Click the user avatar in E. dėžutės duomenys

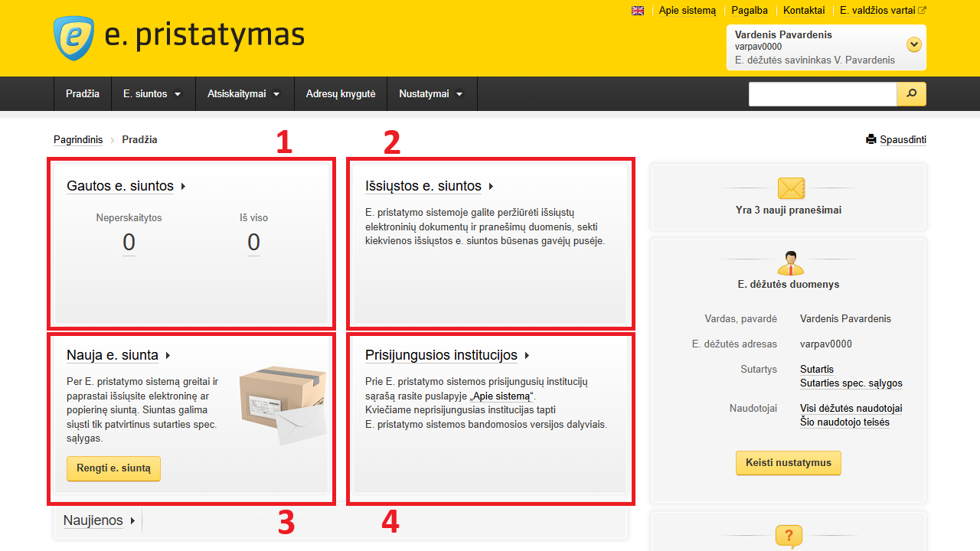(x=790, y=262)
